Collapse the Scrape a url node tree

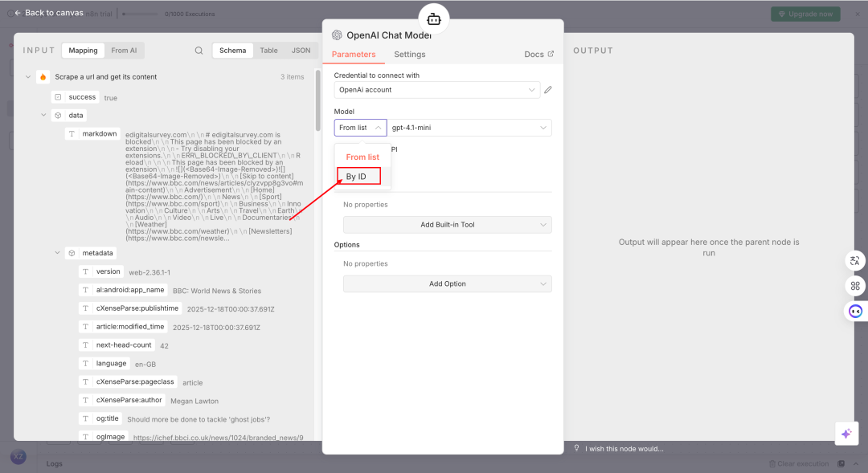(28, 77)
